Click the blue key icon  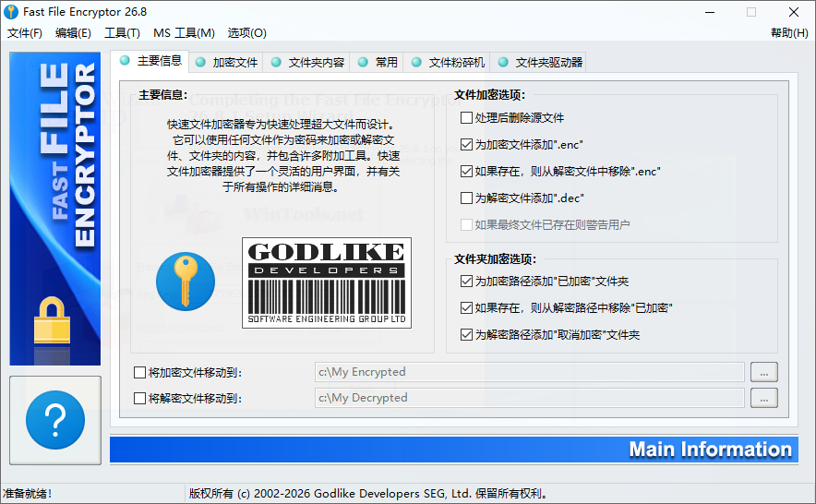click(x=186, y=282)
